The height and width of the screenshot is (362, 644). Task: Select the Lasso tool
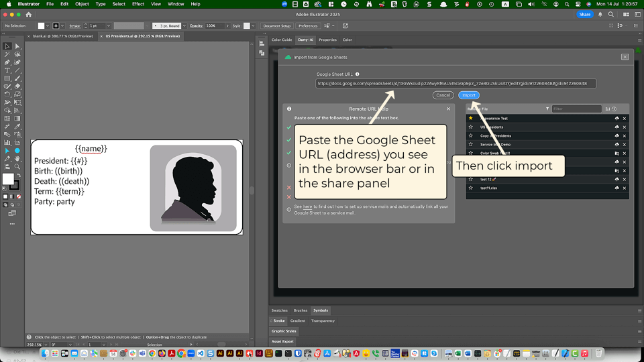[17, 54]
